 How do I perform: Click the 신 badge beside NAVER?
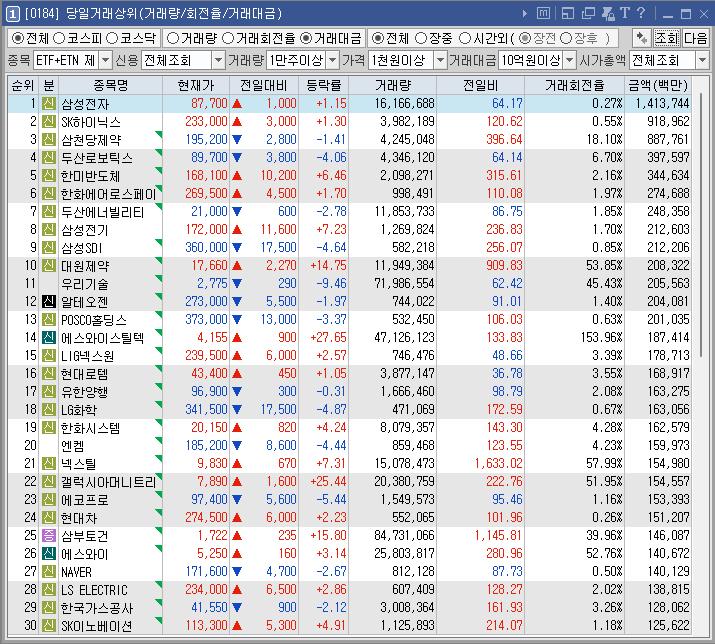[x=49, y=571]
